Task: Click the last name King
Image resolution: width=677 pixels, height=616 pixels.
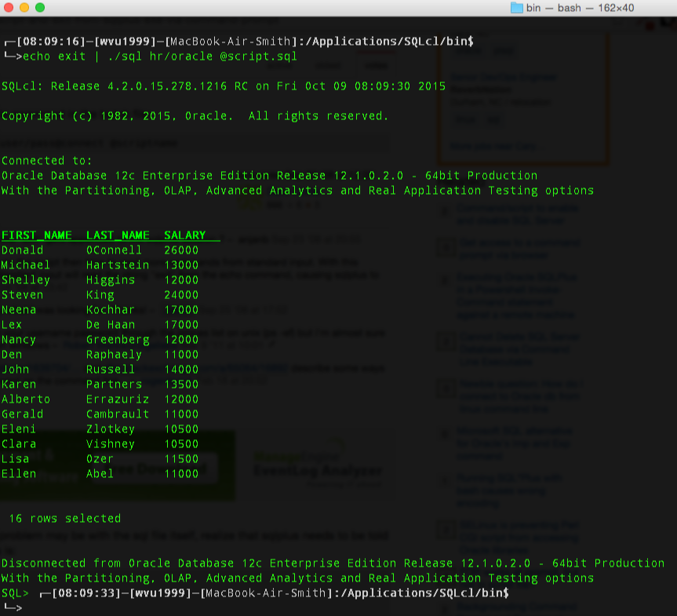Action: tap(100, 295)
